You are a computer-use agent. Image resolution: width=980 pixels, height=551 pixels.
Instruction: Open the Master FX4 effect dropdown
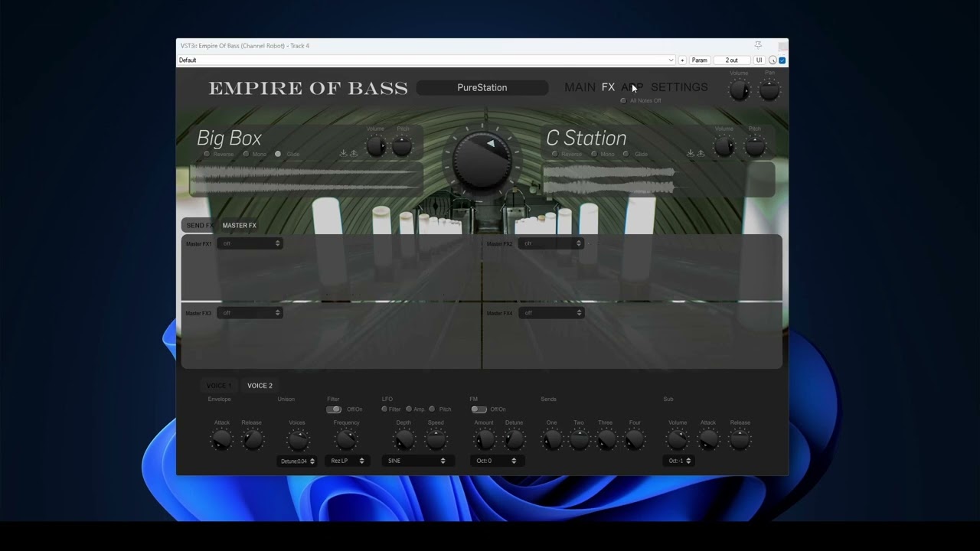(550, 313)
